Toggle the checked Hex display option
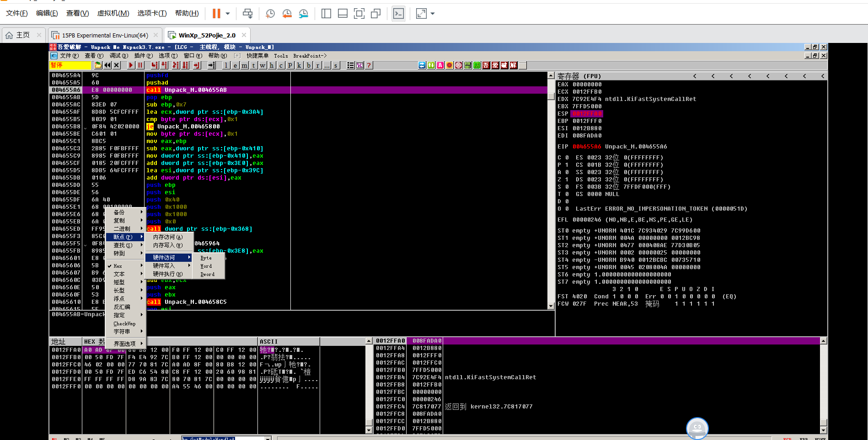The height and width of the screenshot is (440, 868). click(124, 266)
